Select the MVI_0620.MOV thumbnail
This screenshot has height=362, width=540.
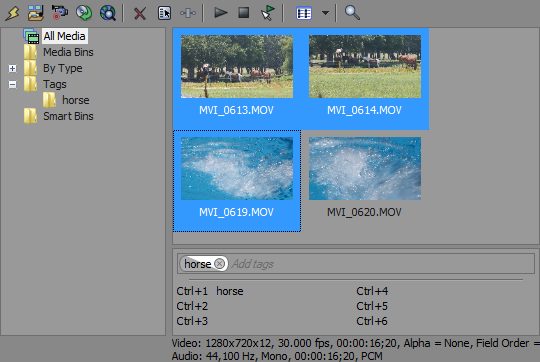pyautogui.click(x=365, y=177)
